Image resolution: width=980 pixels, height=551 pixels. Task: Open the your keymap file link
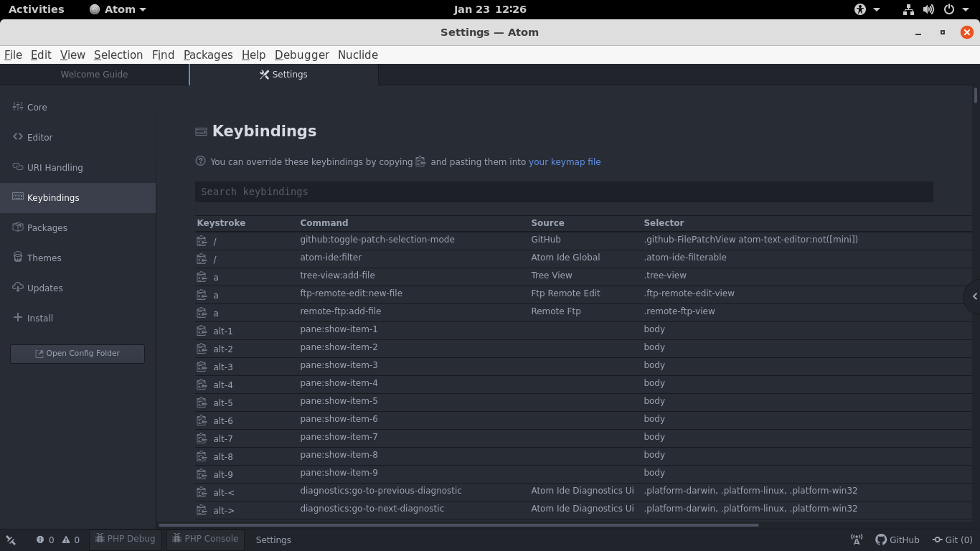[x=565, y=162]
